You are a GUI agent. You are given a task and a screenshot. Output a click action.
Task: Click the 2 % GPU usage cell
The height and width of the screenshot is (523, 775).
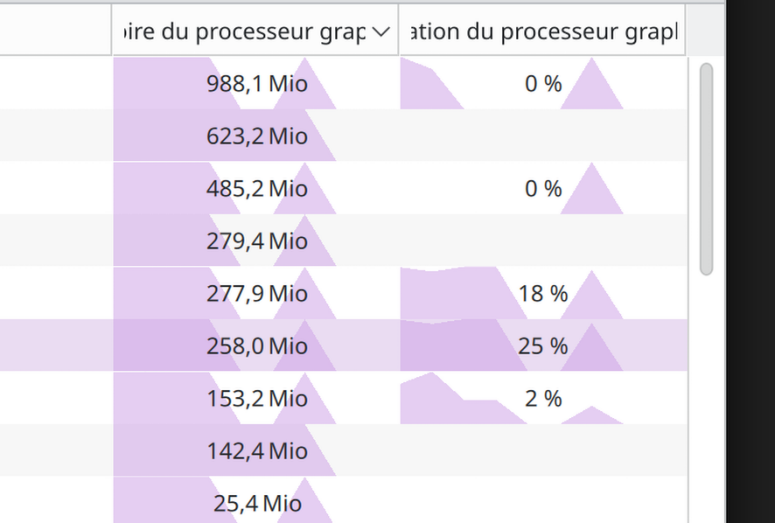pos(543,399)
